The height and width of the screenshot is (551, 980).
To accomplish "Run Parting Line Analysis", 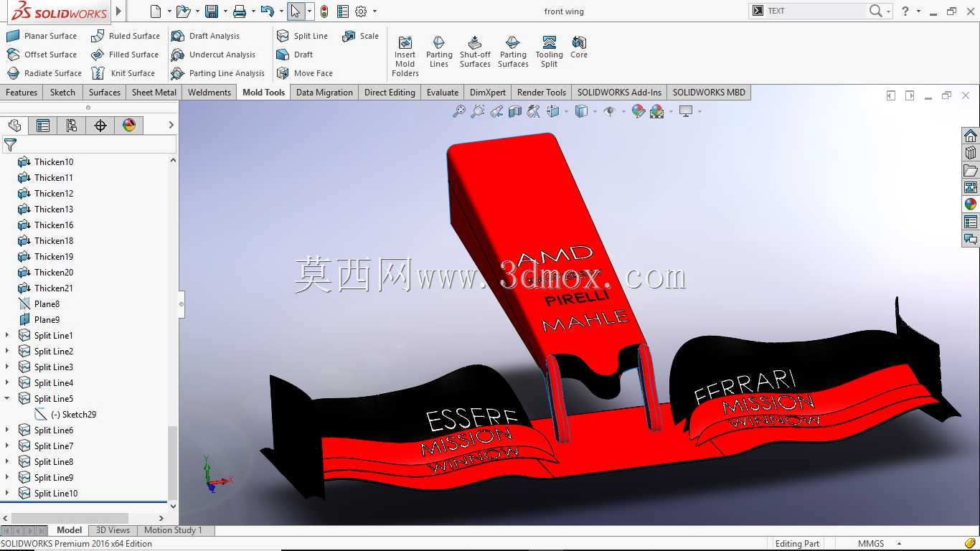I will pos(218,73).
